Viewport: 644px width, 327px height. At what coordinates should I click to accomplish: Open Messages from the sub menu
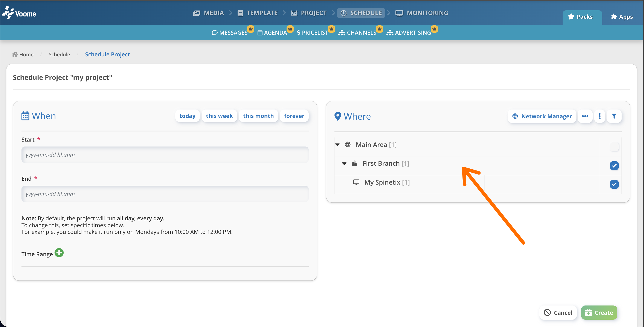click(230, 32)
